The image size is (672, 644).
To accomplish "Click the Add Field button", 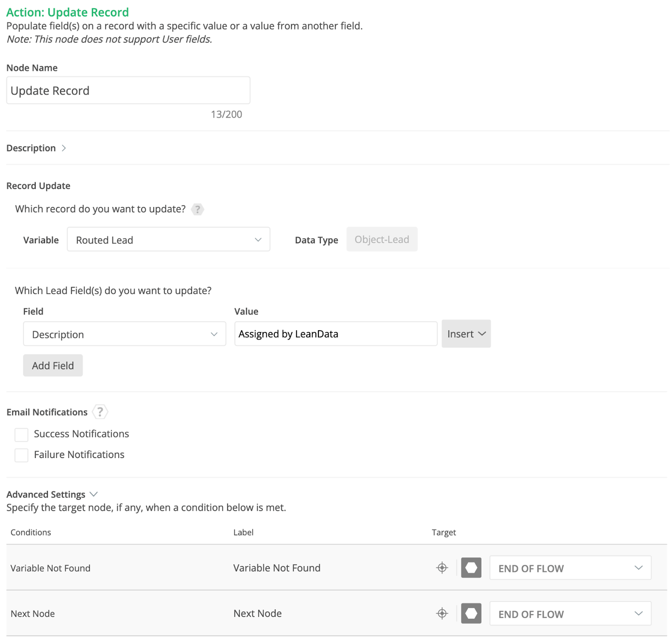I will [53, 365].
